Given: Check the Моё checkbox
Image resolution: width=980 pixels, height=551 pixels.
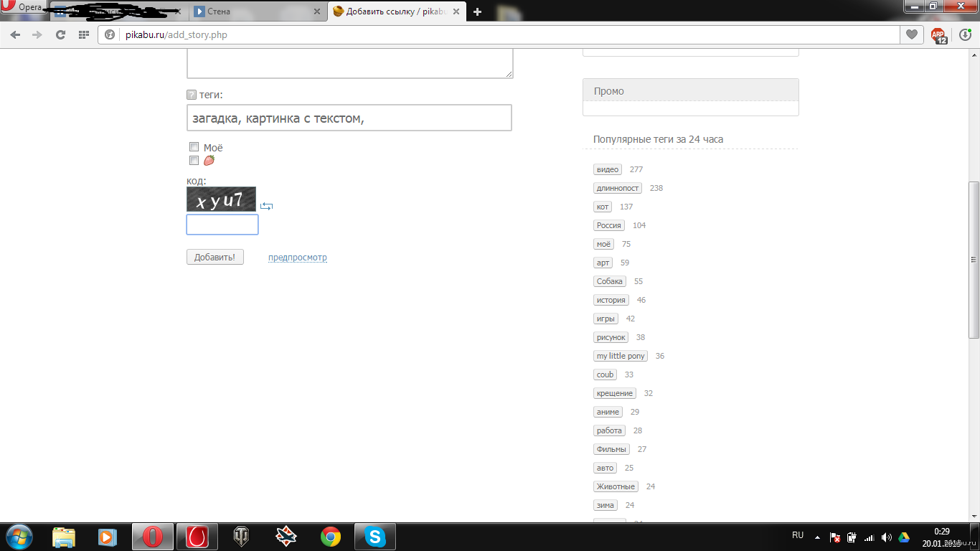Looking at the screenshot, I should [194, 147].
